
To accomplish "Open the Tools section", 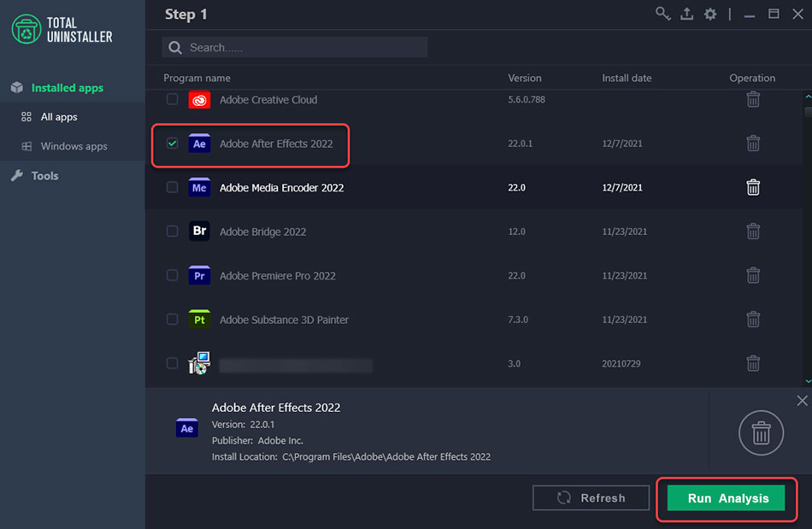I will click(44, 176).
